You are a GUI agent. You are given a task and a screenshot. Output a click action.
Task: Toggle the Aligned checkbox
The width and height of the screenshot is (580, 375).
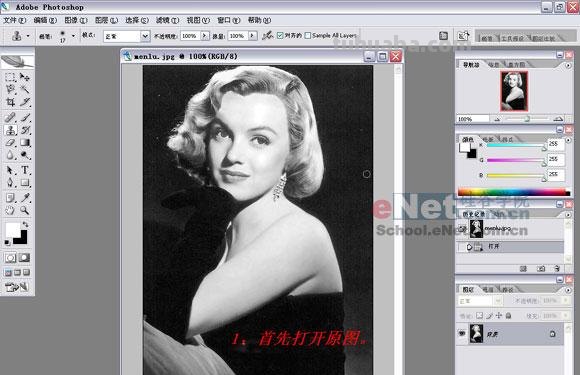click(280, 36)
